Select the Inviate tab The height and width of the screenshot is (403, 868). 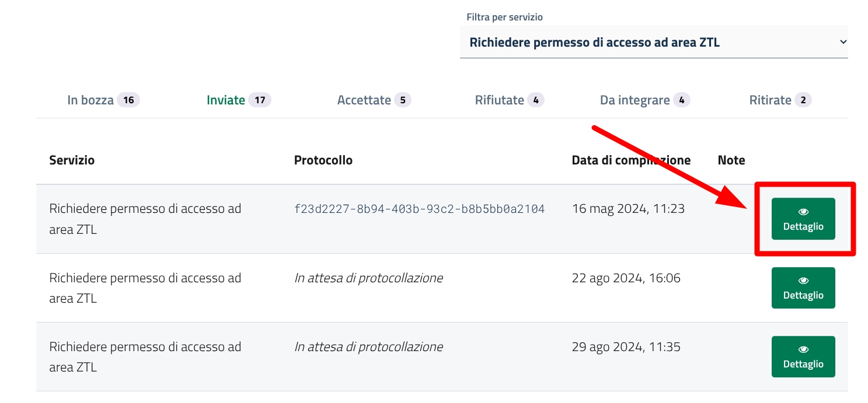tap(226, 100)
